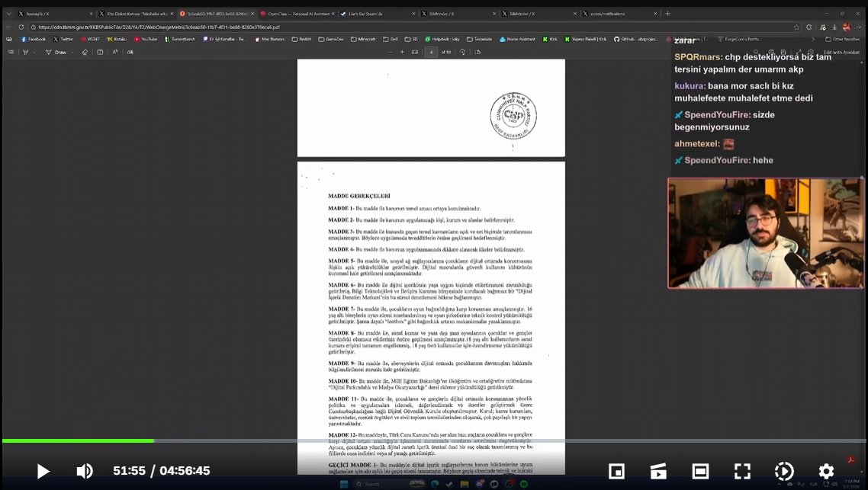Image resolution: width=868 pixels, height=490 pixels.
Task: Click the clip/cast icon next to mini player
Action: click(658, 471)
